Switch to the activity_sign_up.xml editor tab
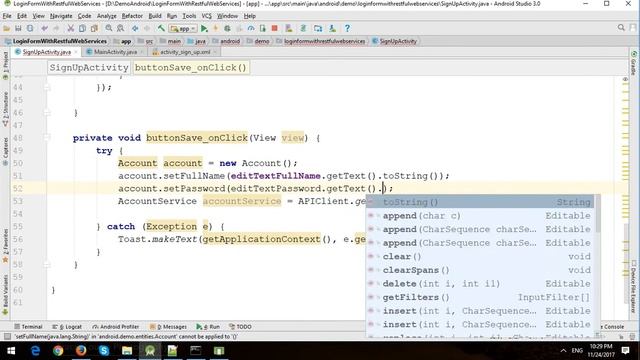 pos(185,52)
